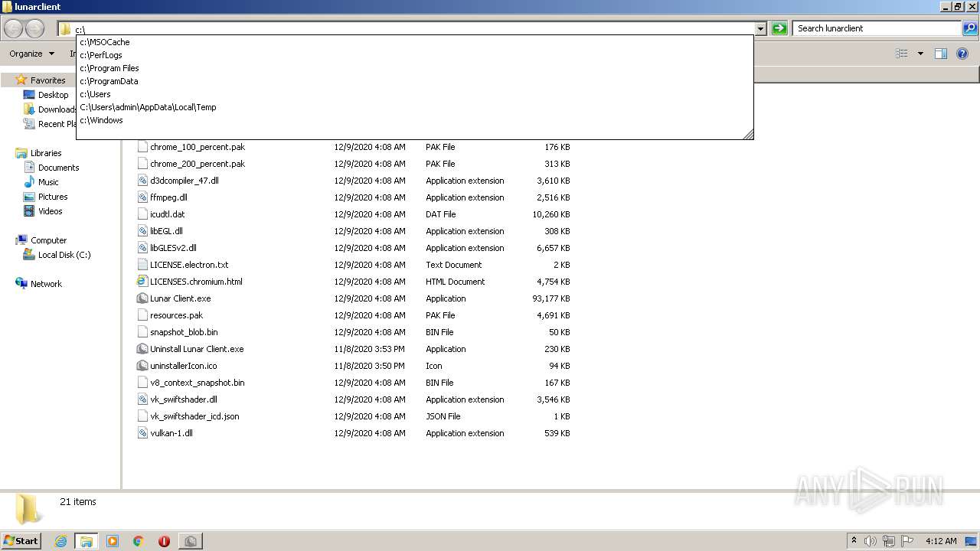The width and height of the screenshot is (980, 551).
Task: Open Desktop in the navigation pane
Action: tap(53, 95)
